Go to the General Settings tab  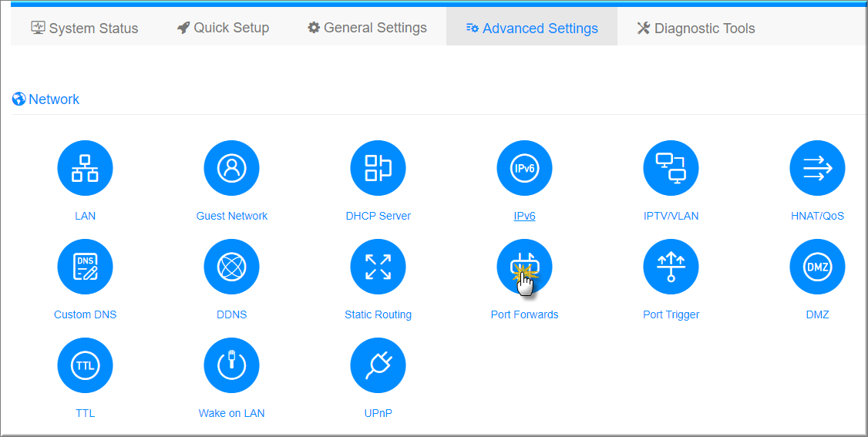[x=367, y=28]
